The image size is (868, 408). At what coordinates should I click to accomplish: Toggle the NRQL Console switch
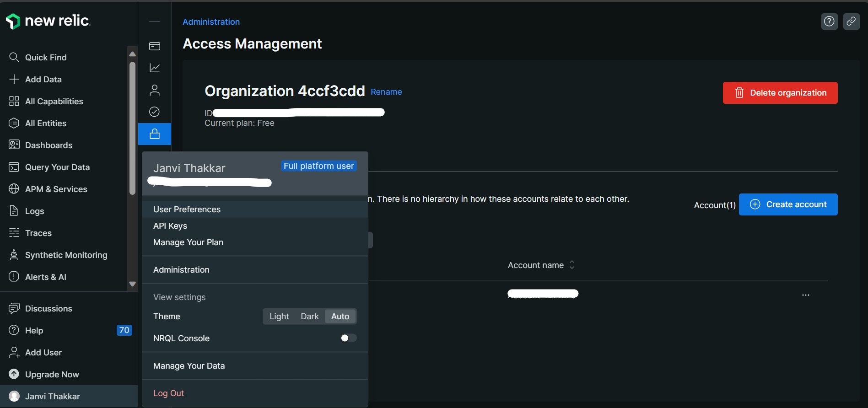click(348, 338)
